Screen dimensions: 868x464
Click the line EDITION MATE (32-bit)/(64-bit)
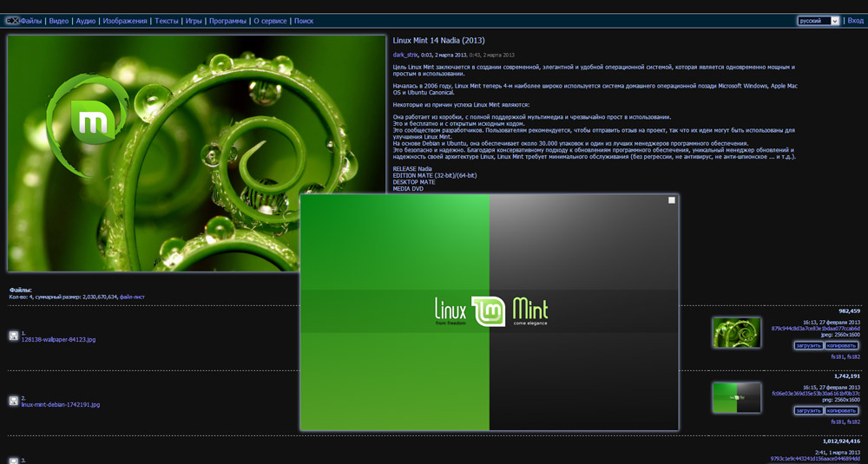[x=435, y=175]
